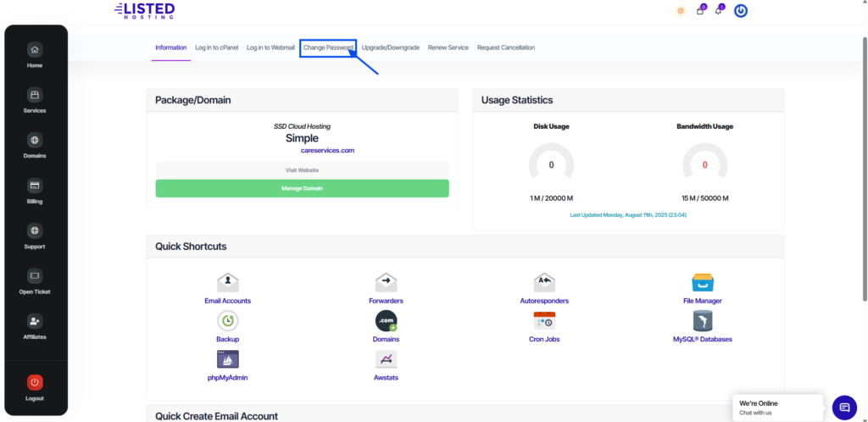Select the Request Cancellation tab

[506, 47]
